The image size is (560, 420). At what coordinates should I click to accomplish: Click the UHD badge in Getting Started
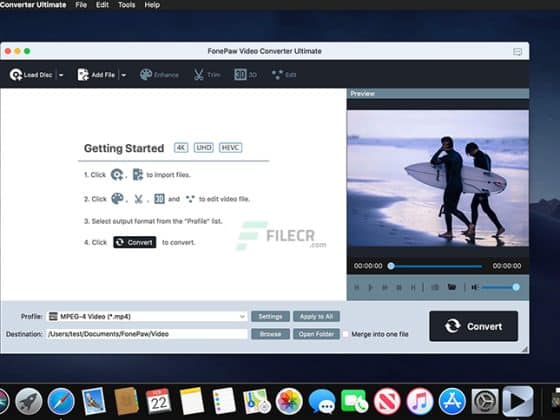click(204, 148)
